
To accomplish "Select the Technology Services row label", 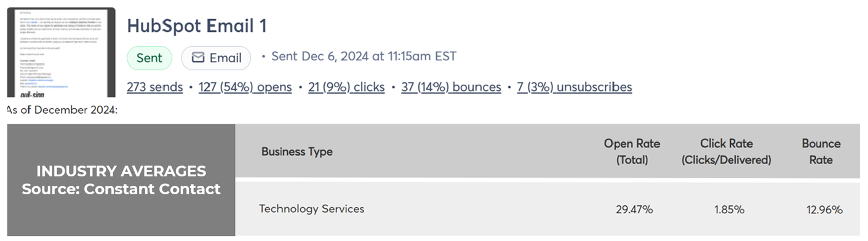I will (x=312, y=209).
